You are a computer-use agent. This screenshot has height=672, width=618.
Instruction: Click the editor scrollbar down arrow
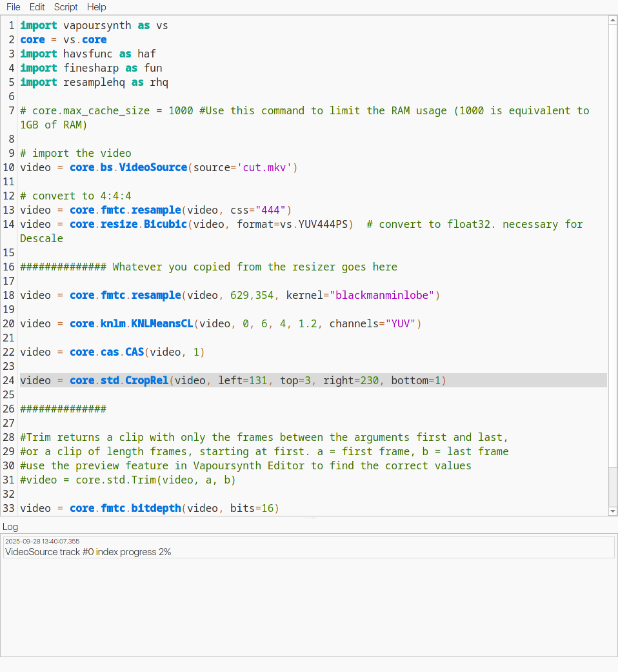click(613, 511)
